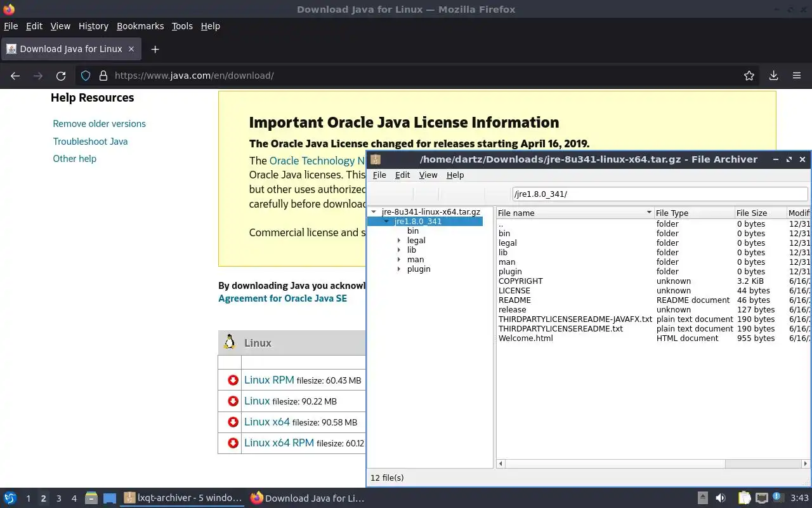Click the blue show desktop taskbar icon
The image size is (812, 508).
click(110, 498)
